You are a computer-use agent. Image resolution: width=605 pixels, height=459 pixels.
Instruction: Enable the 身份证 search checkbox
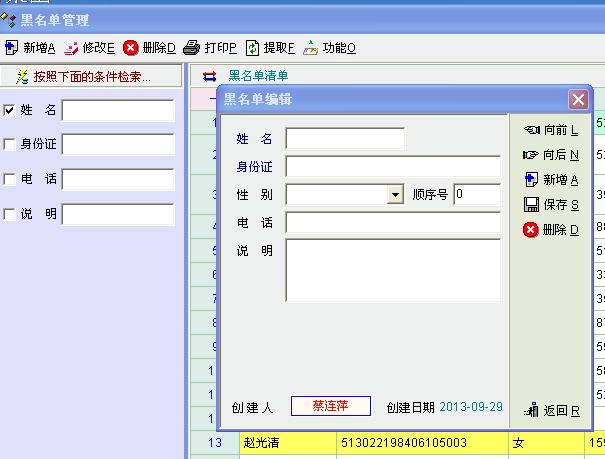coord(10,144)
